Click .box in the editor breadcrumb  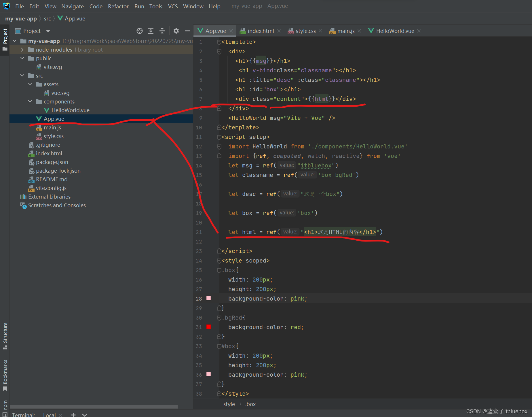pos(250,404)
